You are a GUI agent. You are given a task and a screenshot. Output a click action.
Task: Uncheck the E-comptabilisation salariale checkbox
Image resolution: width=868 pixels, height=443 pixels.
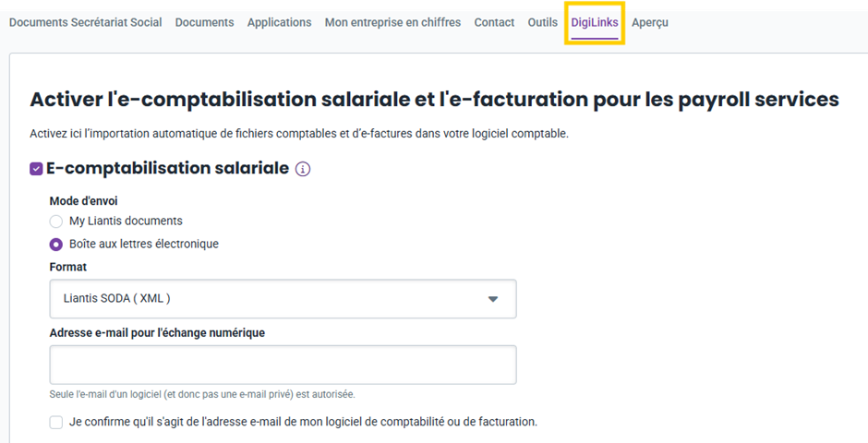36,169
